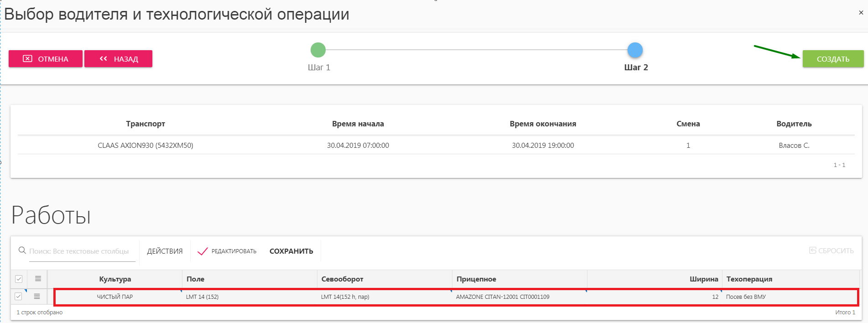Click the 1 - 1 pagination text
Screen dimensions: 868x323
point(839,165)
